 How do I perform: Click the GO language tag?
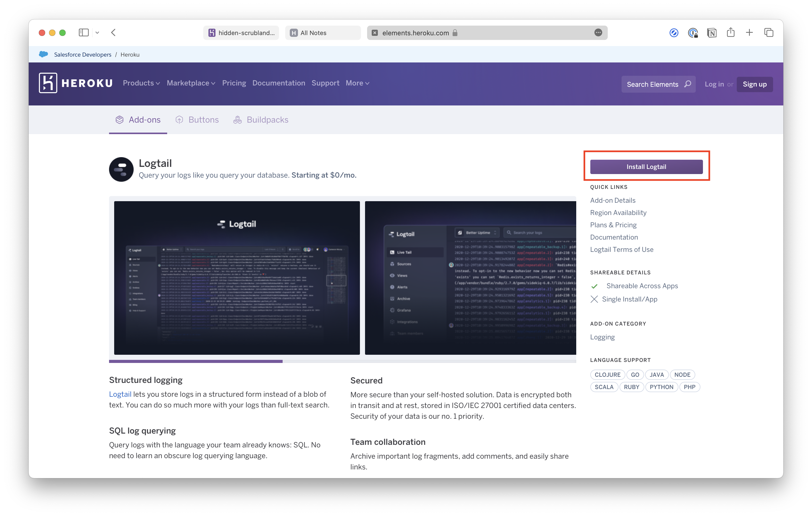click(635, 375)
